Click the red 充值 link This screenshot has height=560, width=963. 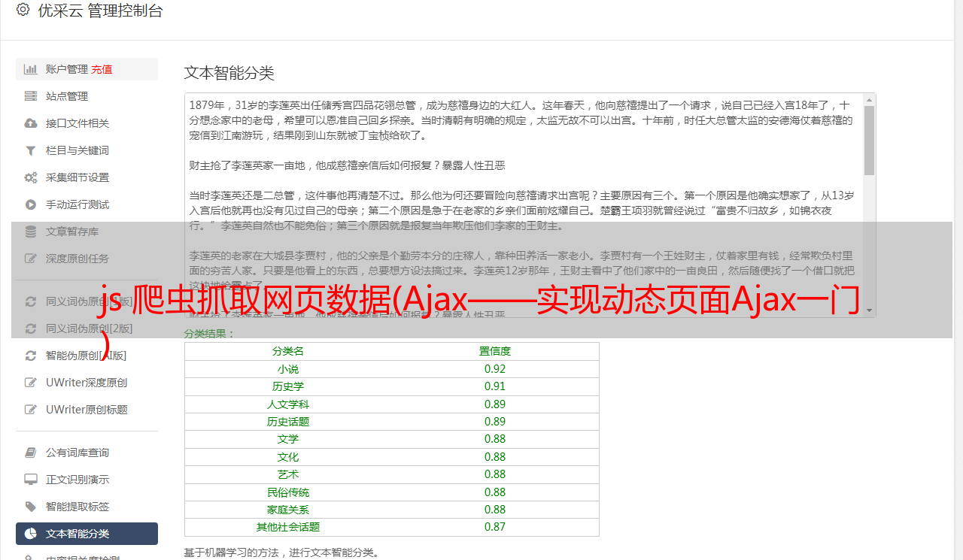click(x=102, y=69)
